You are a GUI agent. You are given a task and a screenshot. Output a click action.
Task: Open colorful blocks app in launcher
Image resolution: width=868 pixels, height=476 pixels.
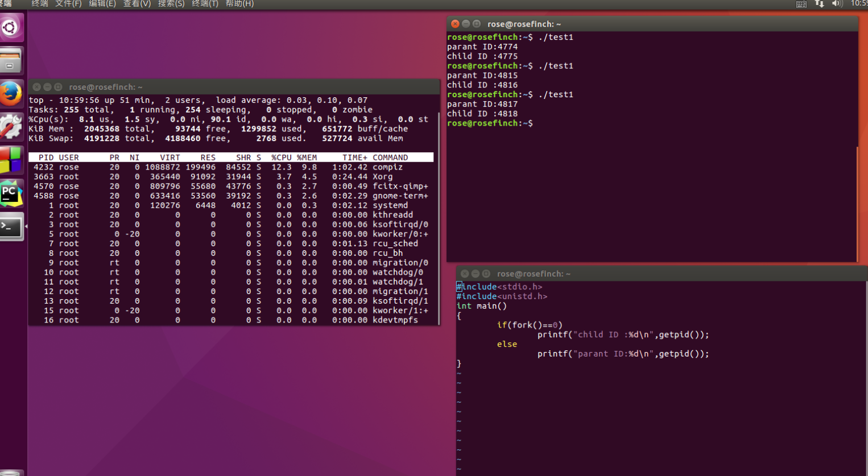(x=11, y=160)
